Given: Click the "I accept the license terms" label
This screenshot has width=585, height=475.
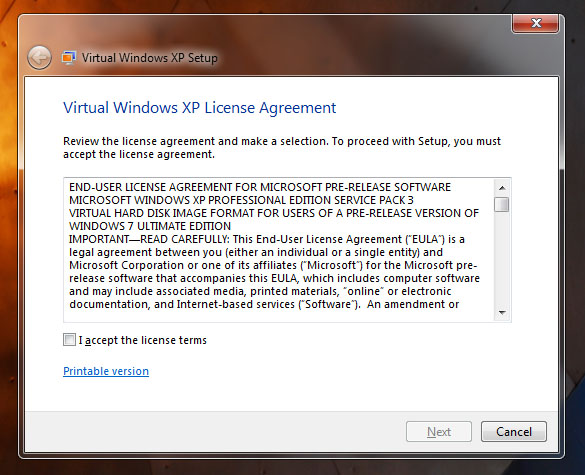Looking at the screenshot, I should coord(142,340).
